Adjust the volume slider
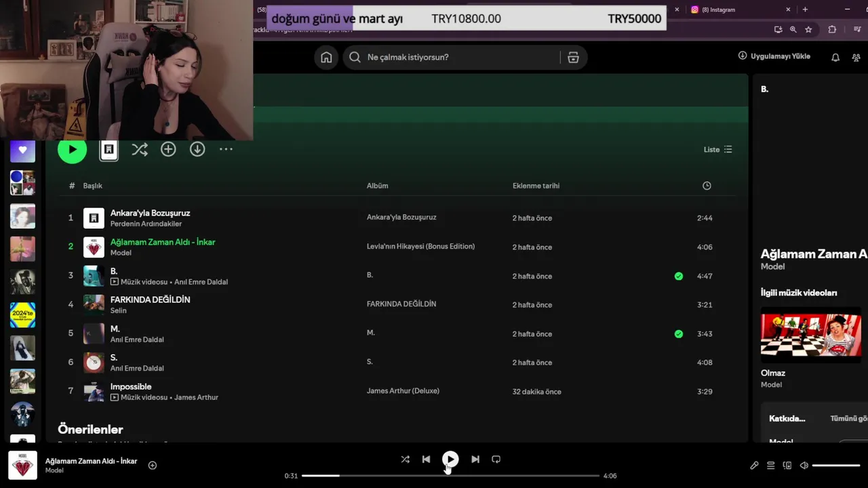Screen dimensions: 868x488 click(836, 466)
